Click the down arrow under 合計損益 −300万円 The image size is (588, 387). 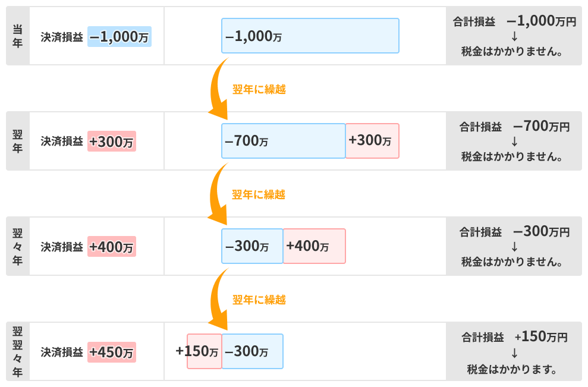click(x=514, y=247)
